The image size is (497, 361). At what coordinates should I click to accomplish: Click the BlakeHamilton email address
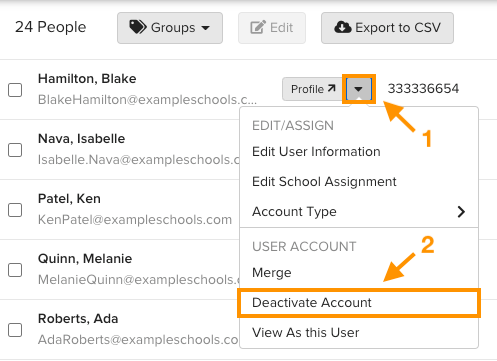pyautogui.click(x=147, y=100)
